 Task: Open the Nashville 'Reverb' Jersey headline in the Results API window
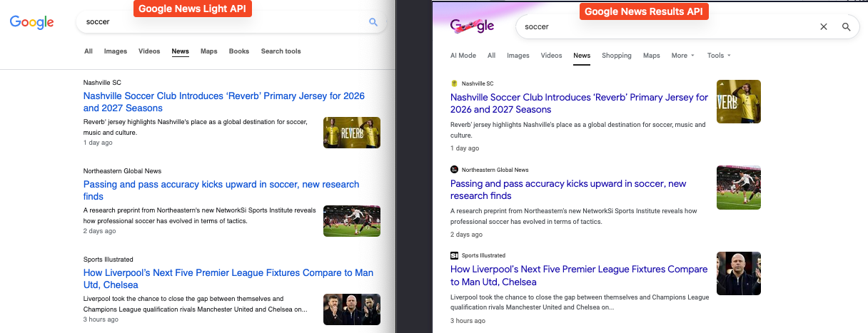point(579,103)
